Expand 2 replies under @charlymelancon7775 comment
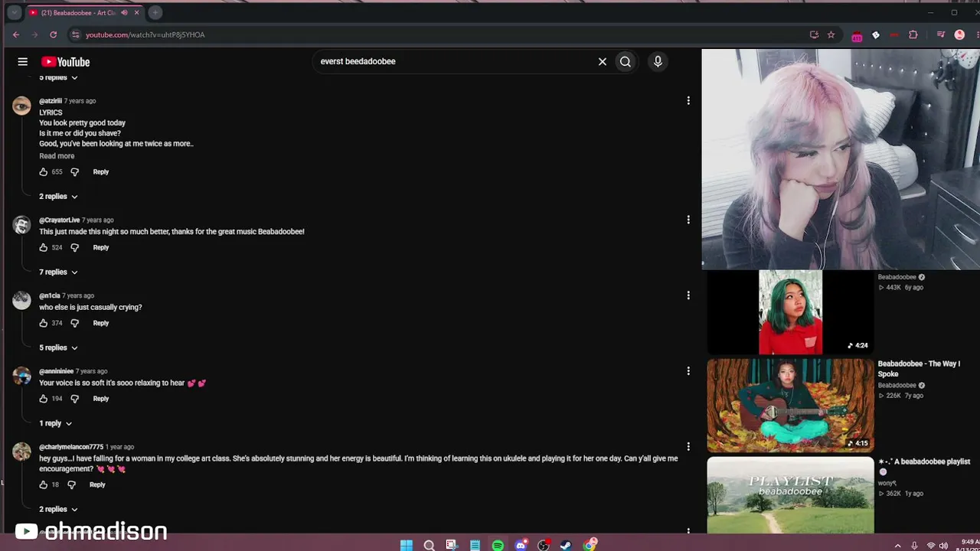Screen dimensions: 980x551 click(x=58, y=510)
